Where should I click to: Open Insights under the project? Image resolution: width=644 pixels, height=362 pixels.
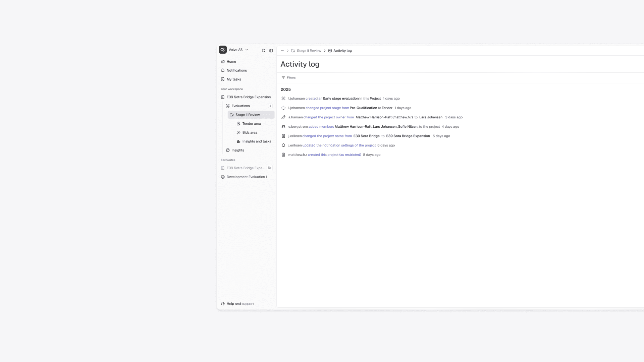[237, 150]
